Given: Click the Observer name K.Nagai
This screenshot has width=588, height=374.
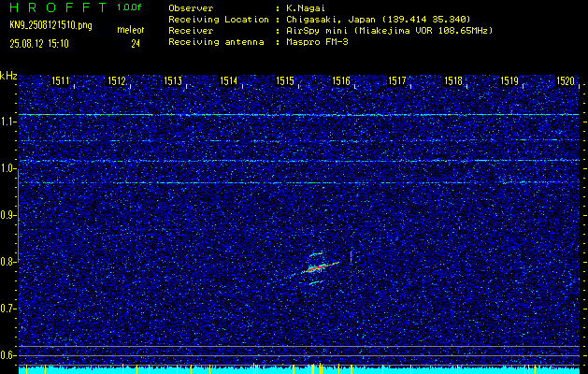Looking at the screenshot, I should (306, 8).
